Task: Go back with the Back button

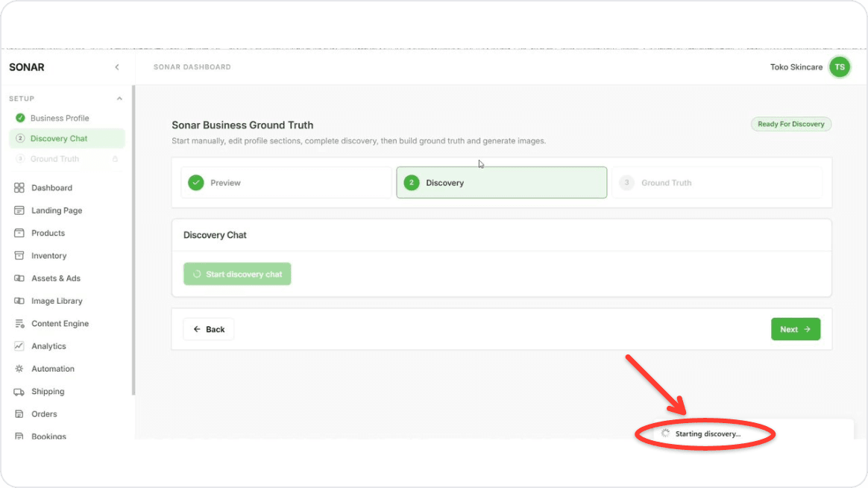Action: (x=209, y=330)
